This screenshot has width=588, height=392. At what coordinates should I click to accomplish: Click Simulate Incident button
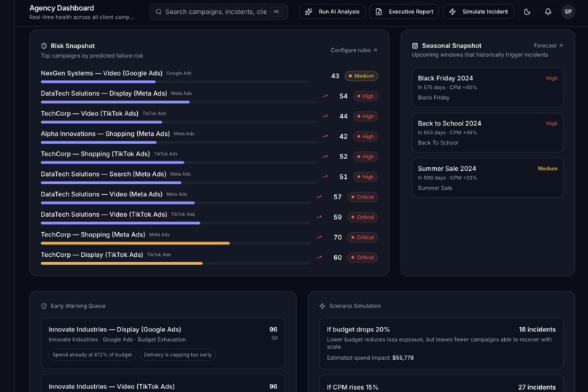478,12
